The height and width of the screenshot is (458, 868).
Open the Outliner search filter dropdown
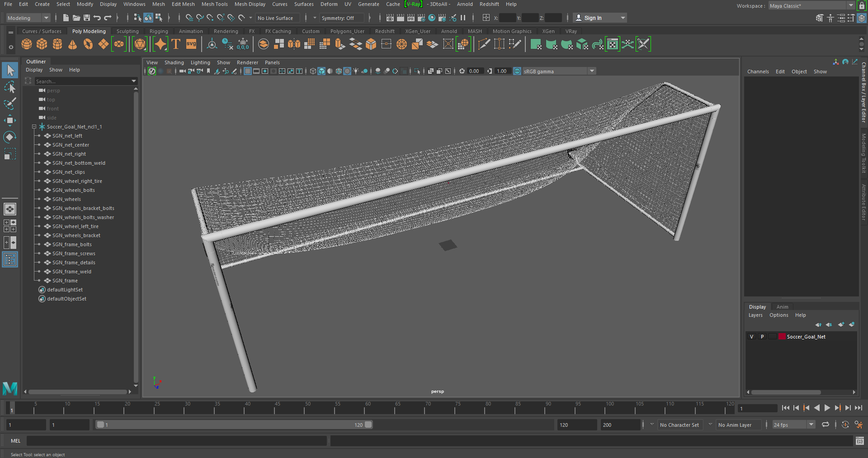[134, 81]
